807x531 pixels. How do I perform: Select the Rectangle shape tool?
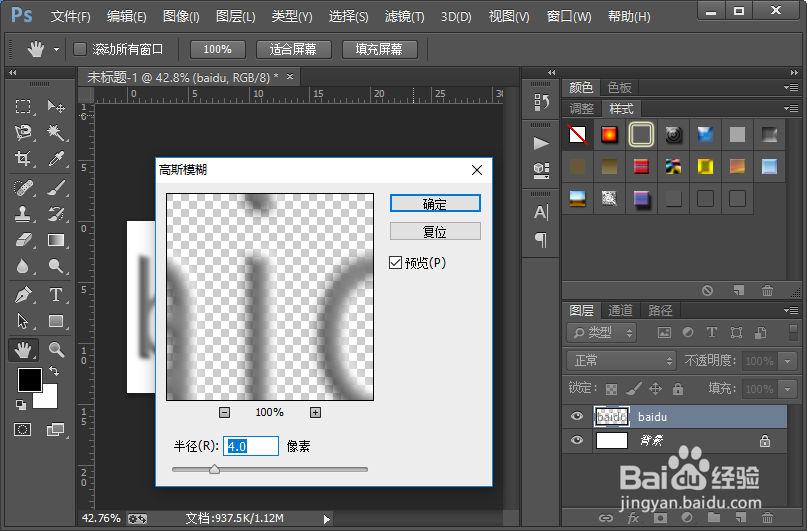[56, 321]
